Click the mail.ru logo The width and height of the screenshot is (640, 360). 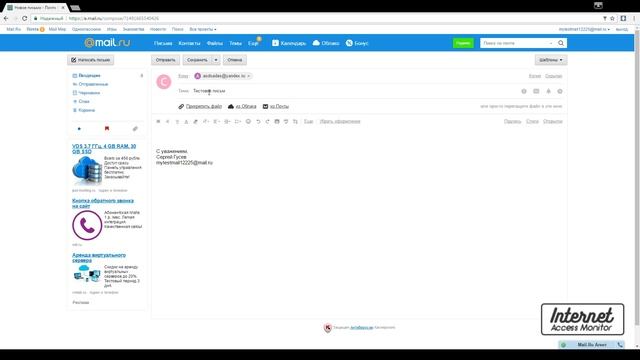(x=107, y=42)
